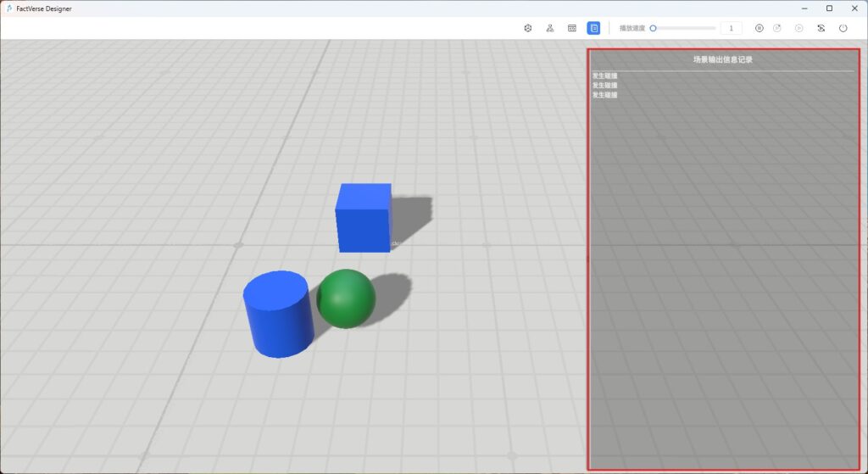The image size is (868, 474).
Task: Click the reset view icon left of power
Action: click(x=821, y=28)
